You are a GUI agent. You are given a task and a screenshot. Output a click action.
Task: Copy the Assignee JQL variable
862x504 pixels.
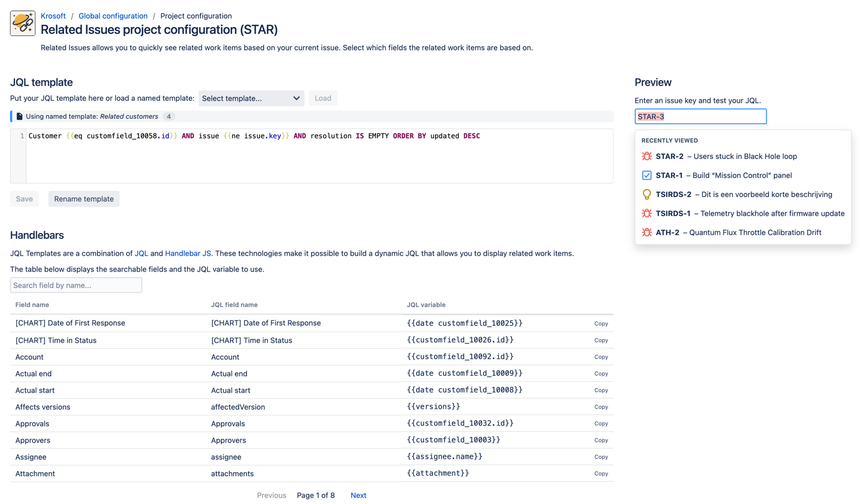pos(601,457)
